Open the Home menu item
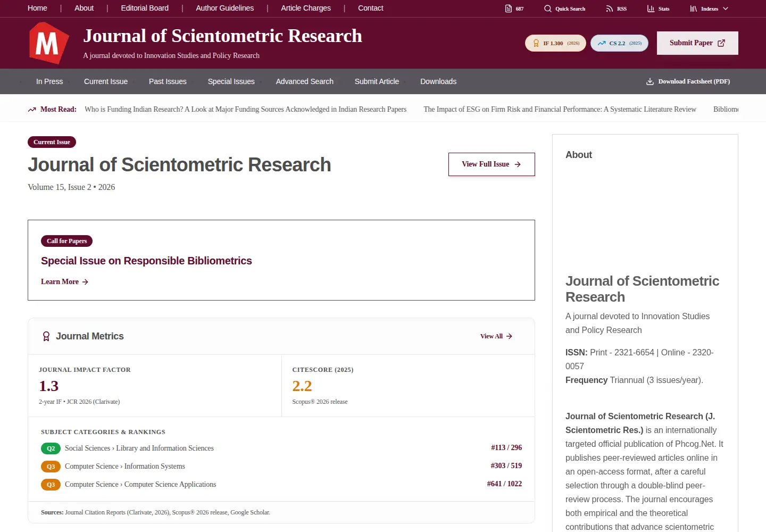766x532 pixels. 37,8
